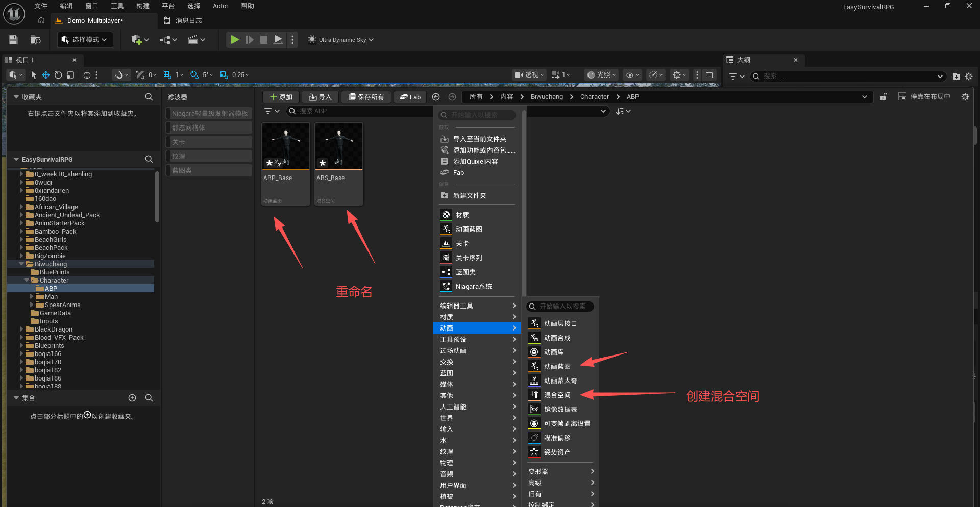Viewport: 980px width, 507px height.
Task: Select the Translate gizmo tool in viewport
Action: pos(46,75)
